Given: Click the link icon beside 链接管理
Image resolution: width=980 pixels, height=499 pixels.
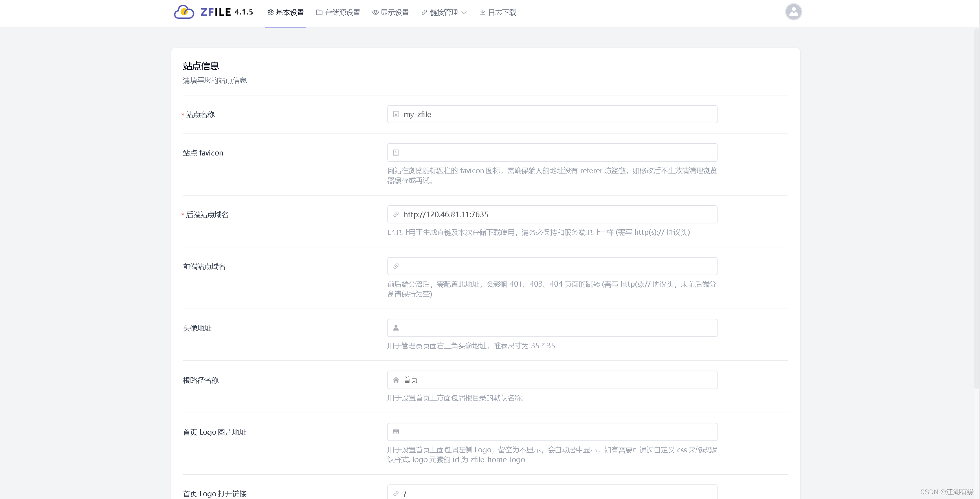Looking at the screenshot, I should [x=424, y=13].
